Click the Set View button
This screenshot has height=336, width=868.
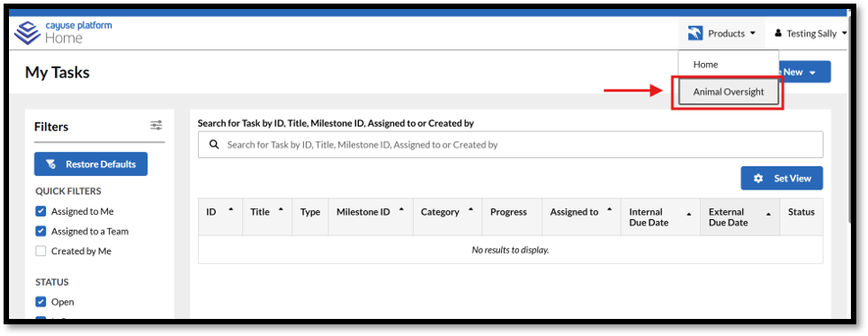point(782,179)
